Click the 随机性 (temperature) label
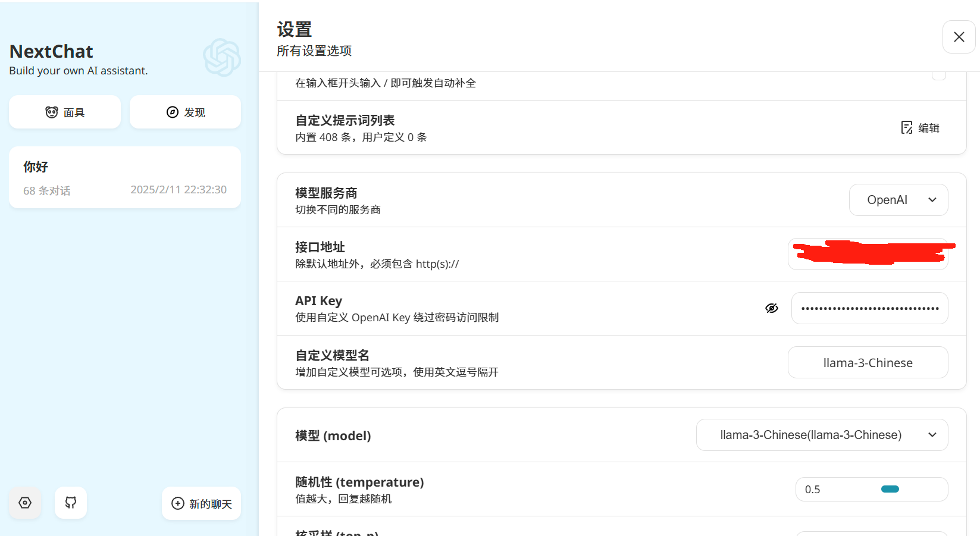The width and height of the screenshot is (980, 536). pos(359,482)
